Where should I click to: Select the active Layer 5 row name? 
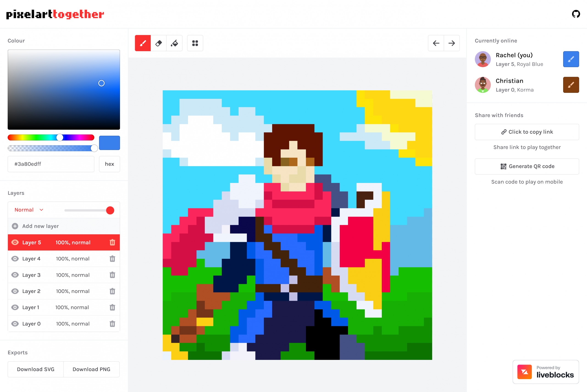(31, 242)
